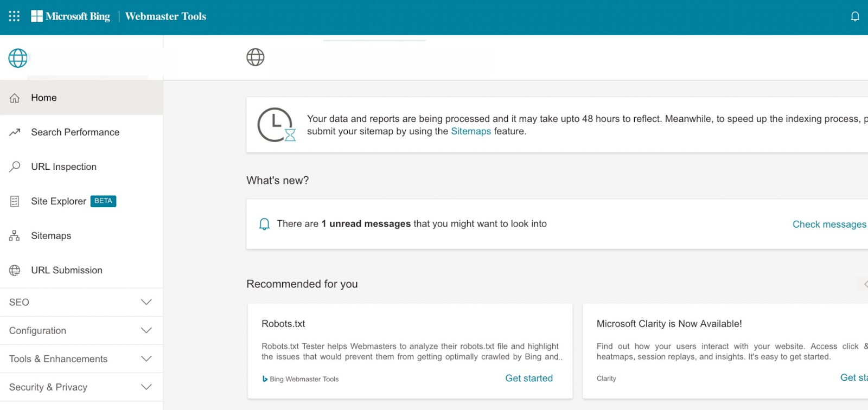Open Search Performance menu item
Image resolution: width=868 pixels, height=410 pixels.
(75, 132)
